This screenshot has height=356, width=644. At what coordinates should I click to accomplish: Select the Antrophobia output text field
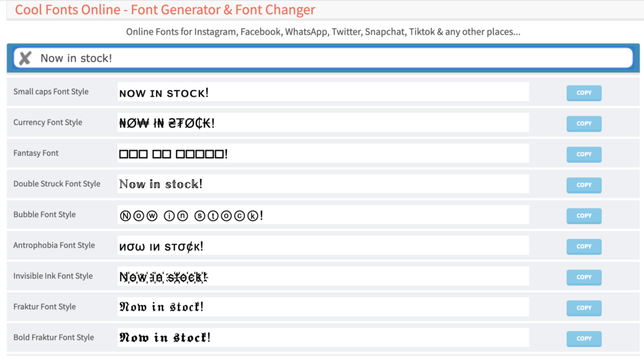[x=323, y=246]
